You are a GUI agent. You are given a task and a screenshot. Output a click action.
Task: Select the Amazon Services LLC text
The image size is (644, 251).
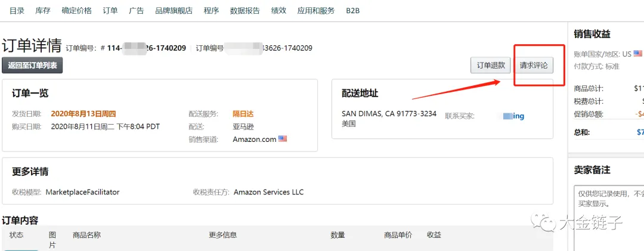[x=268, y=192]
